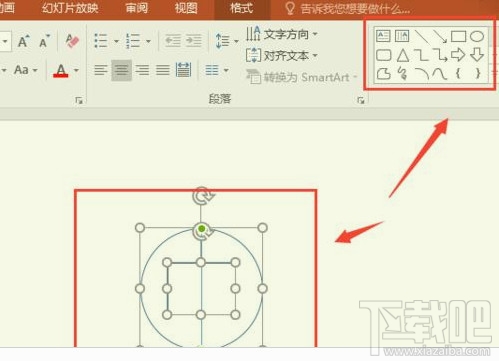Open the font dialog launcher
The width and height of the screenshot is (499, 361).
point(79,100)
